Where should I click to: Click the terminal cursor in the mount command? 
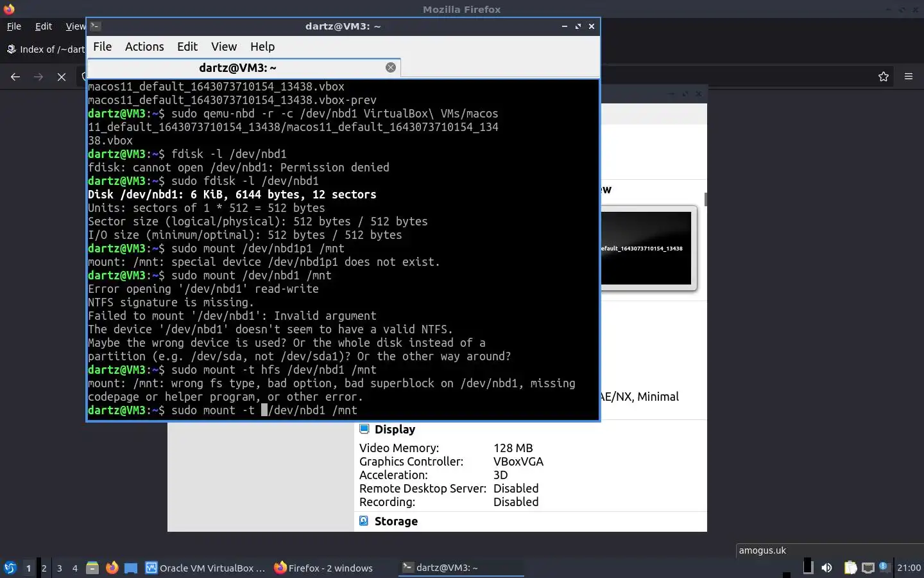click(264, 410)
